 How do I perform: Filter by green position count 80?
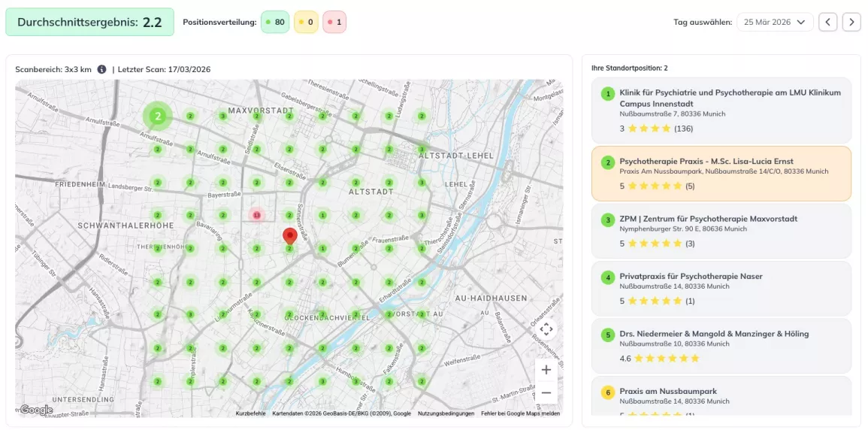[274, 23]
